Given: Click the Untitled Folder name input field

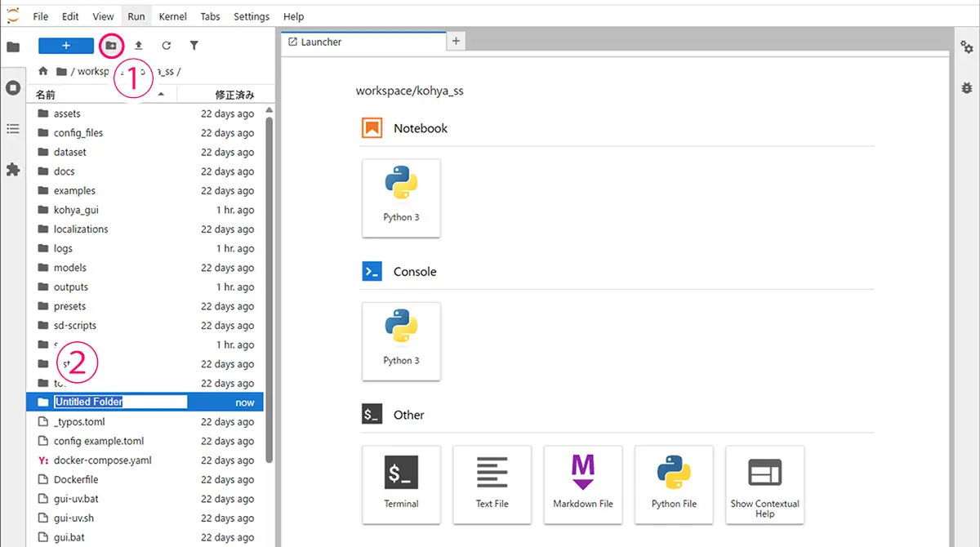Looking at the screenshot, I should pyautogui.click(x=121, y=402).
